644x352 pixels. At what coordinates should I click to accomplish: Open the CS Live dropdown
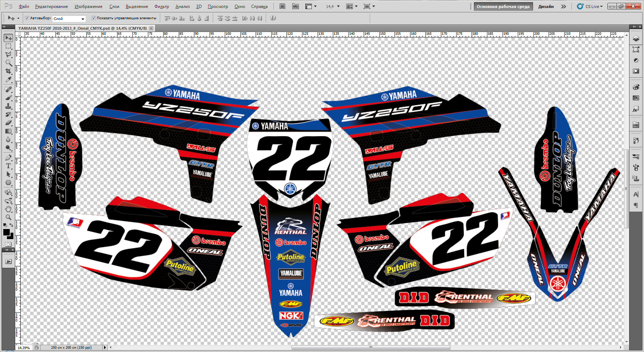pyautogui.click(x=590, y=7)
